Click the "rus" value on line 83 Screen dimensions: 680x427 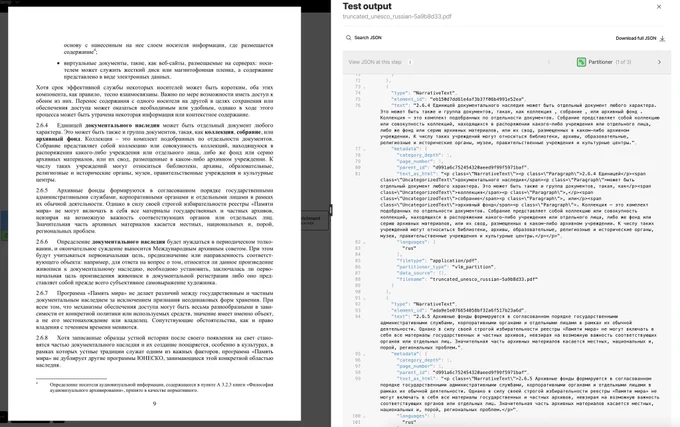coord(410,248)
